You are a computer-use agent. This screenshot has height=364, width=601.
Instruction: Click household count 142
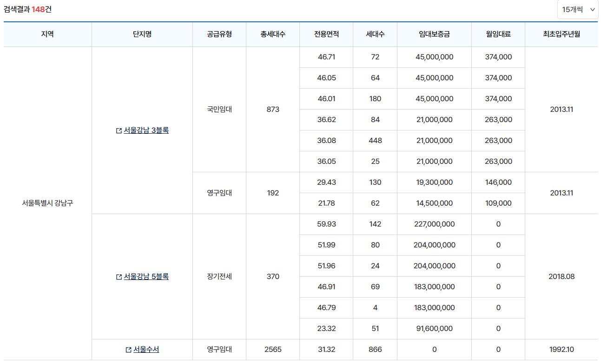point(375,224)
